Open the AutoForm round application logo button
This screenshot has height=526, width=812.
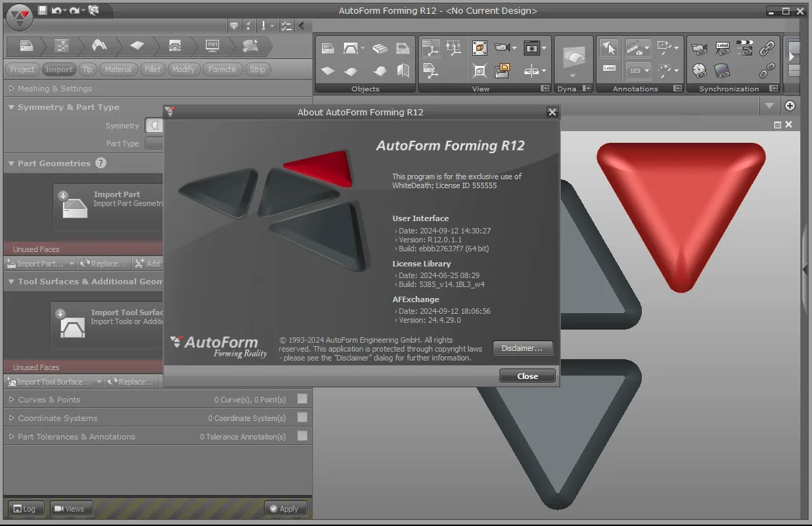coord(19,18)
